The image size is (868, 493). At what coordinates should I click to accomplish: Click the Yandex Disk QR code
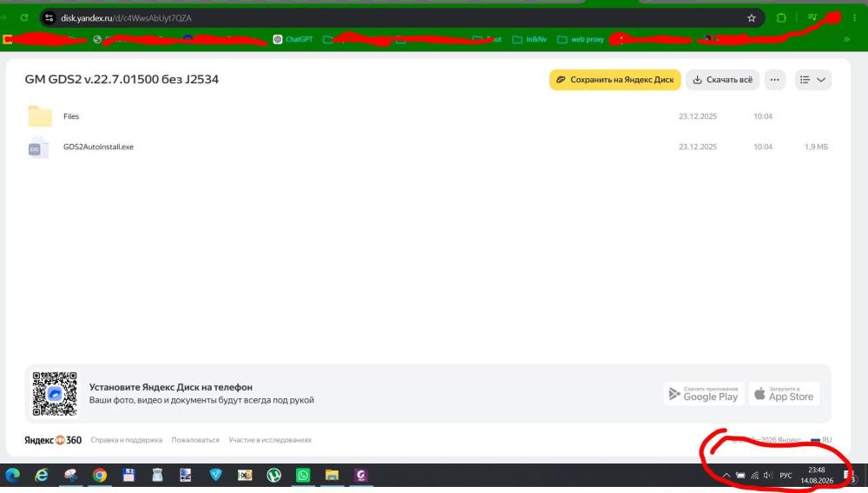(x=54, y=394)
